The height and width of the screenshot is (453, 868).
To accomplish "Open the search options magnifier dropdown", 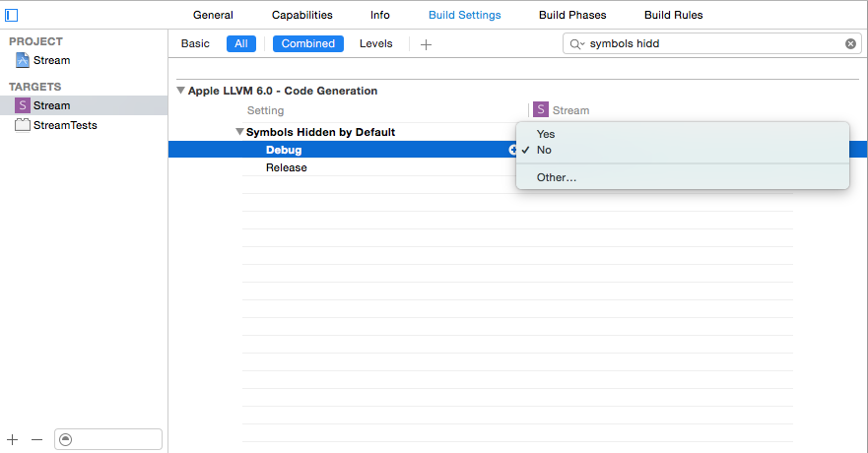I will (x=576, y=44).
